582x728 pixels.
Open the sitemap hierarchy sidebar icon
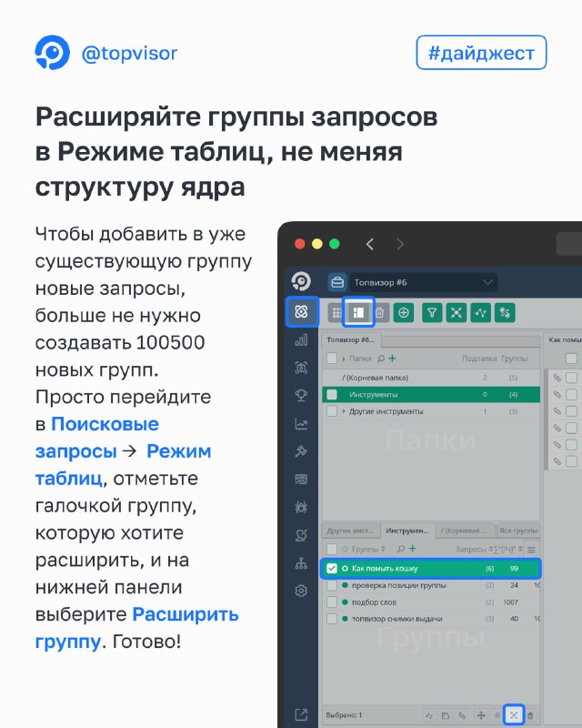[x=301, y=563]
